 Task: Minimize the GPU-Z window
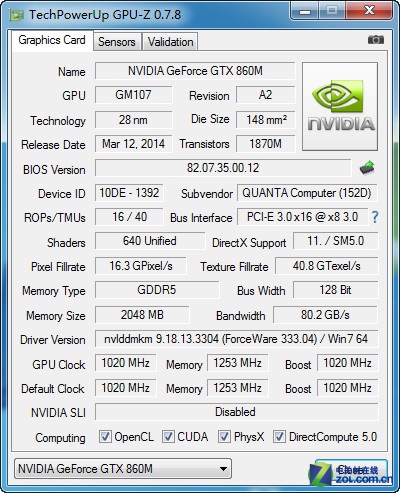click(x=305, y=11)
